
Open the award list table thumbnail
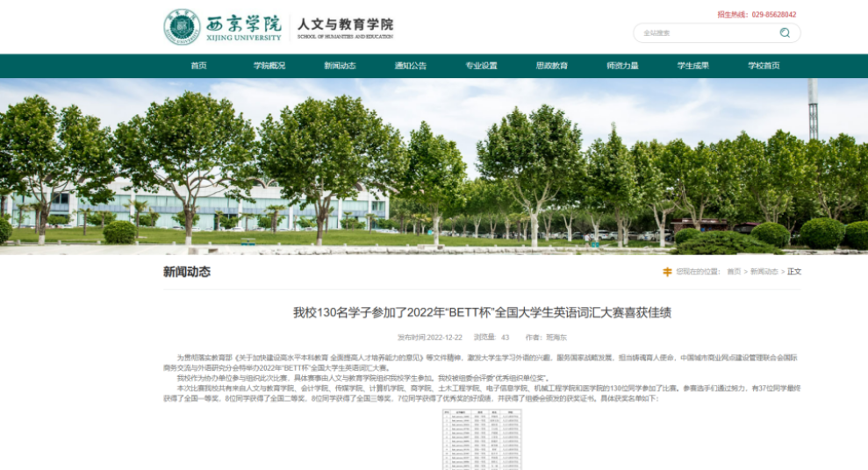point(482,439)
